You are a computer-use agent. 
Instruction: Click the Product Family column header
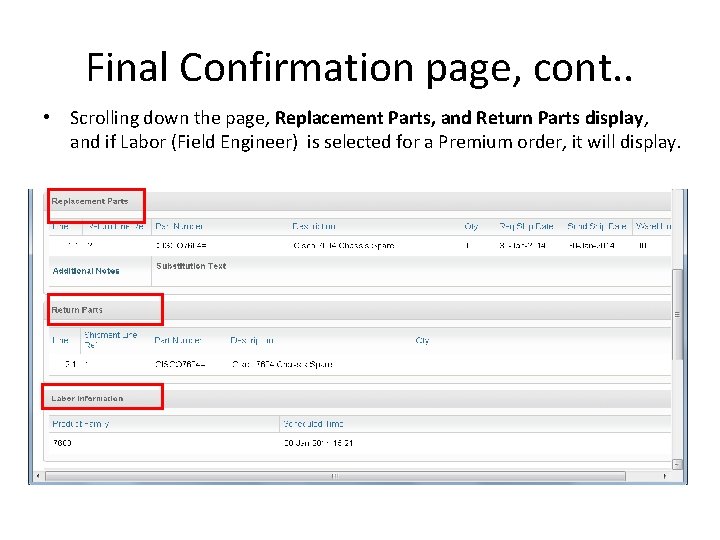point(81,424)
